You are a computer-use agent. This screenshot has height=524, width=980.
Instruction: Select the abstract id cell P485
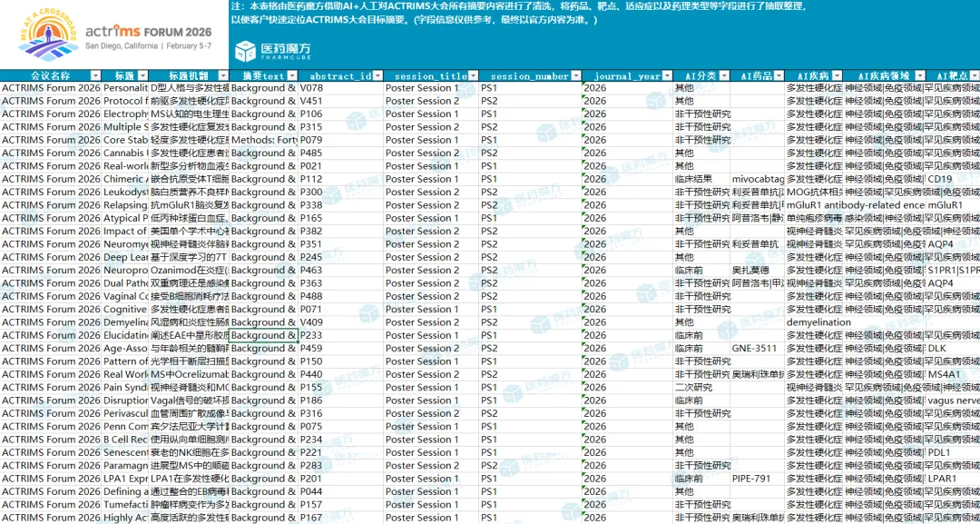340,153
